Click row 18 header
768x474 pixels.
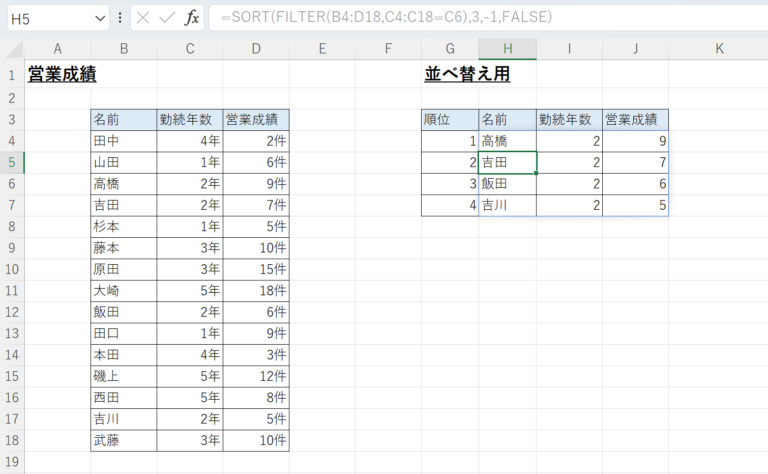click(11, 439)
